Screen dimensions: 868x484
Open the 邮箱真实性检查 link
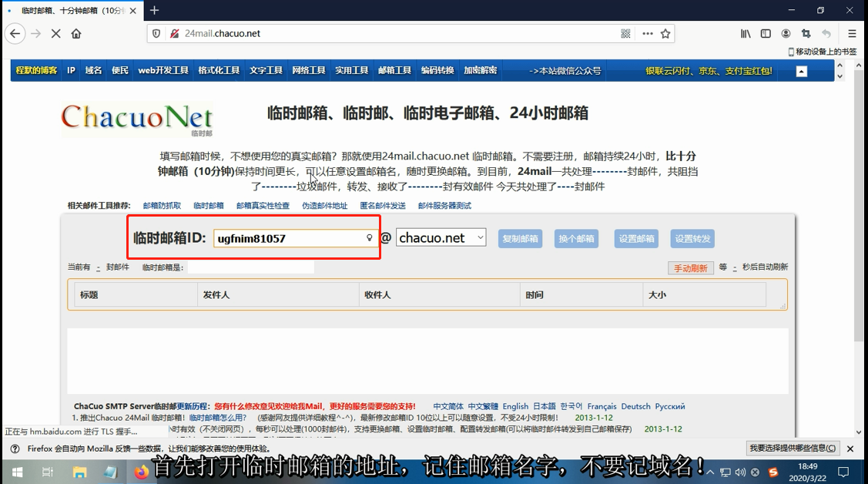pos(263,206)
